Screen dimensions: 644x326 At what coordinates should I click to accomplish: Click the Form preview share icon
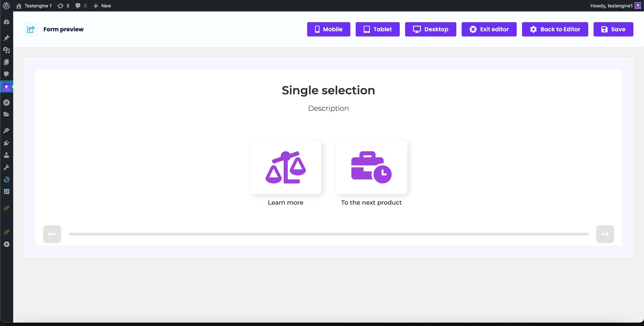click(x=31, y=29)
